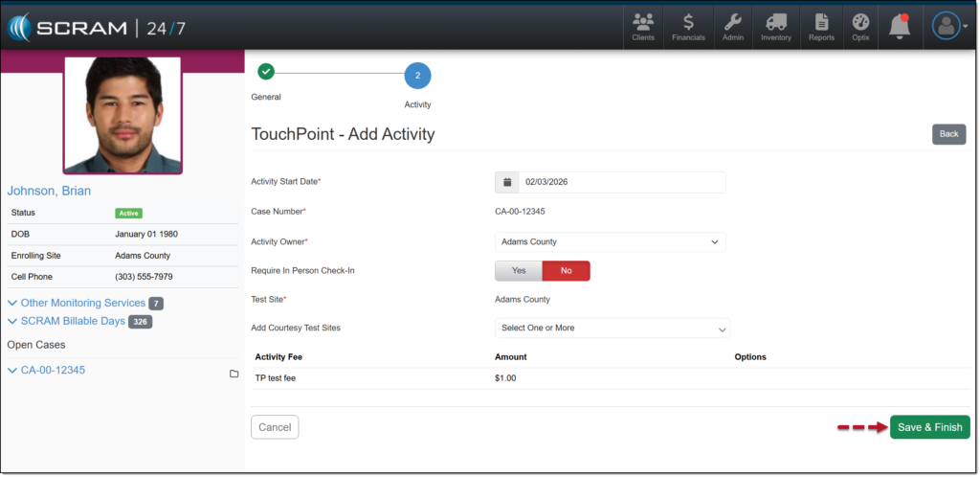
Task: Open the Activity Owner dropdown
Action: pos(610,242)
